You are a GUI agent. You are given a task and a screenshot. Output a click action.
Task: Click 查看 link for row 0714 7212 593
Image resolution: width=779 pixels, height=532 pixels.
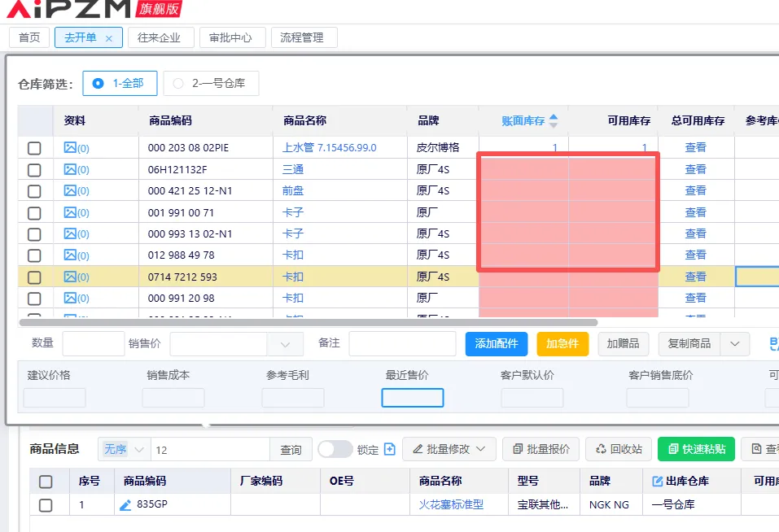(x=695, y=277)
